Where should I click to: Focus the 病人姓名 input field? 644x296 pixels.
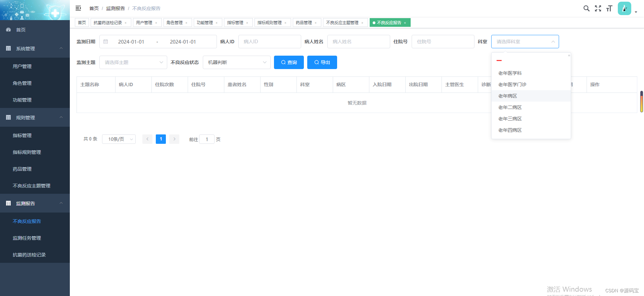[359, 42]
